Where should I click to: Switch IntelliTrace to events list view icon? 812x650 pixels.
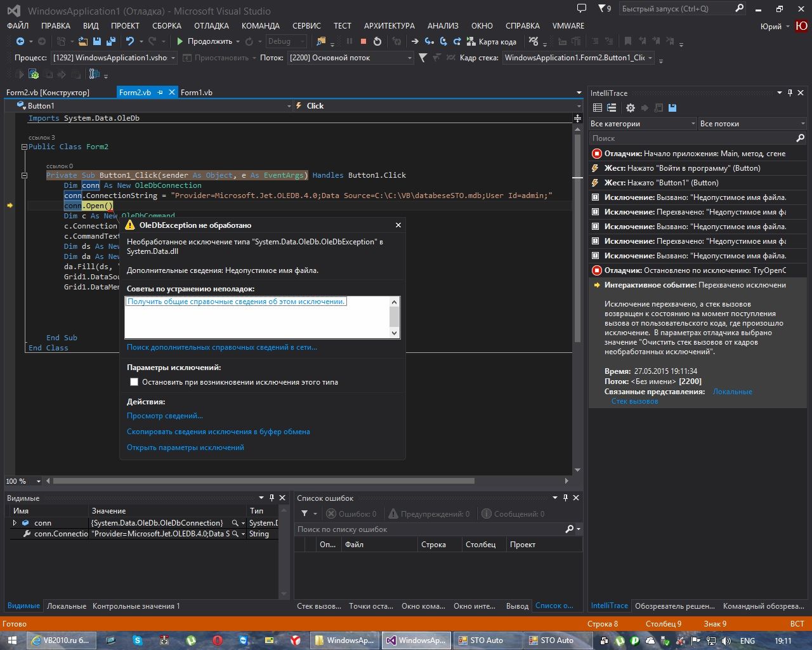(598, 108)
